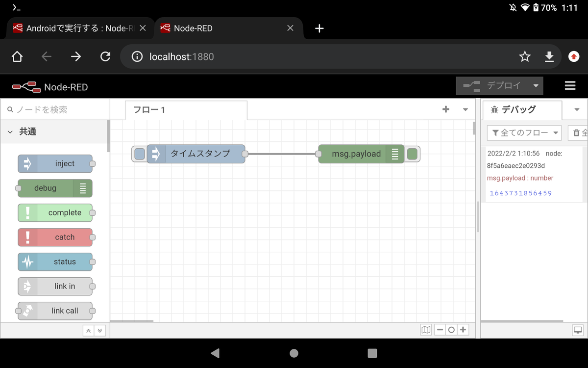Image resolution: width=588 pixels, height=368 pixels.
Task: Tap the Android home button
Action: 294,353
